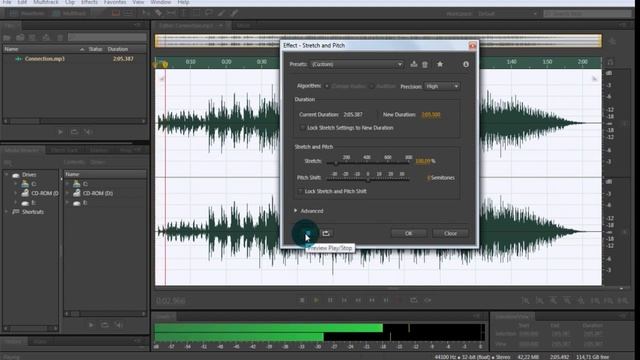640x360 pixels.
Task: Click the playhead marker on the timeline
Action: (x=165, y=64)
